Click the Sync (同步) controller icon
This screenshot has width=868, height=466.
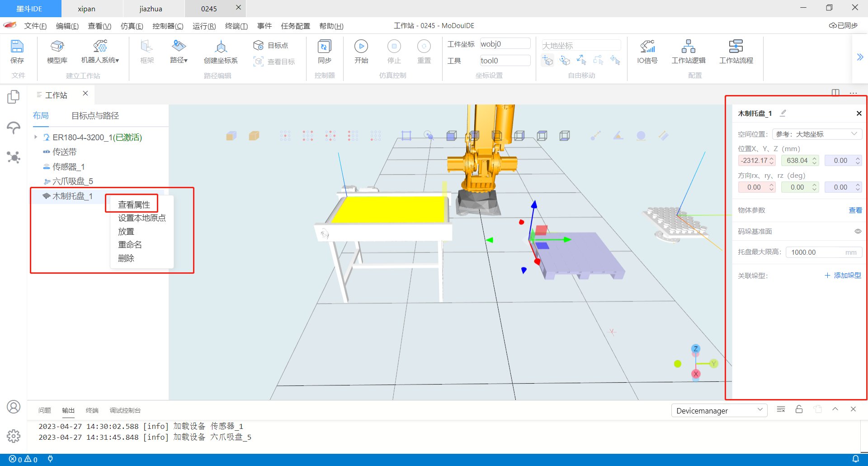[x=324, y=47]
